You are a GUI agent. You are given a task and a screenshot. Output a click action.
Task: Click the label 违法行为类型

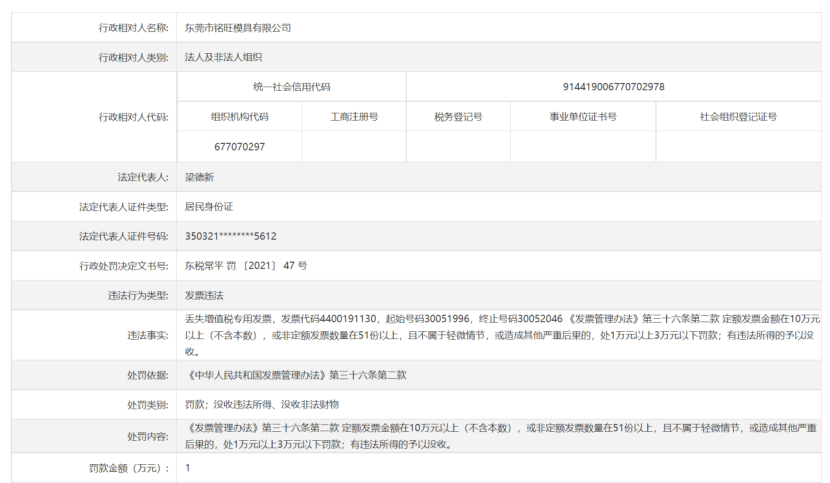[138, 296]
